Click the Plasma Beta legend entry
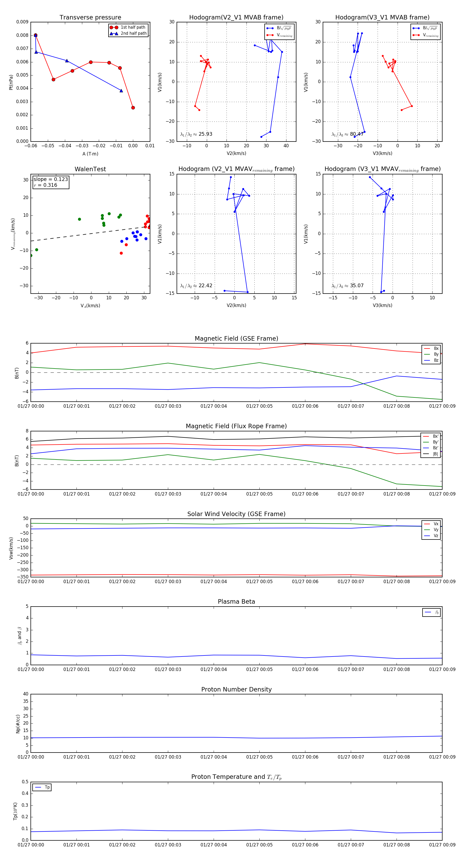 431,612
